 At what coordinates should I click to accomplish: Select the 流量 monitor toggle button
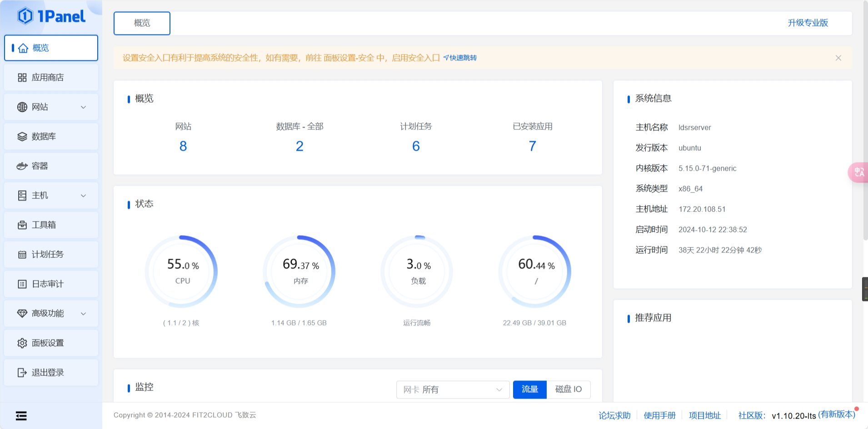point(529,390)
